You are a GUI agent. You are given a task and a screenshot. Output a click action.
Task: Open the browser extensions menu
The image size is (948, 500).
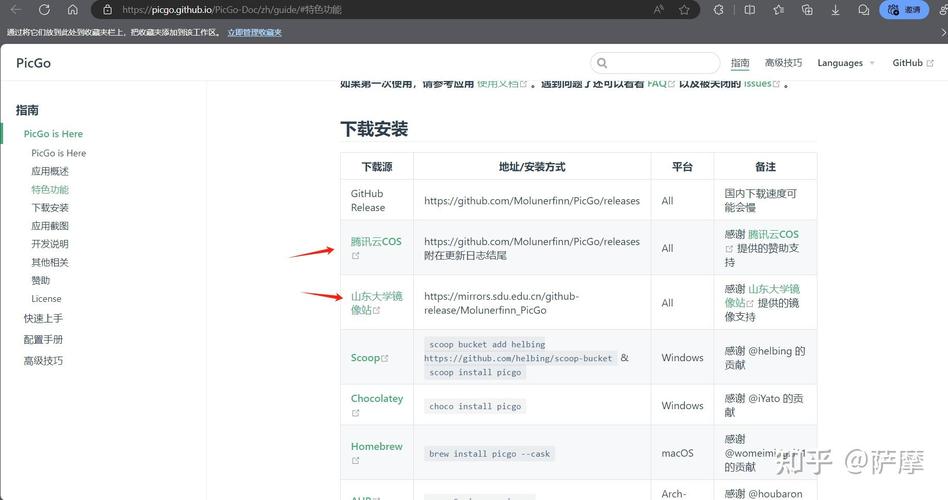point(718,10)
